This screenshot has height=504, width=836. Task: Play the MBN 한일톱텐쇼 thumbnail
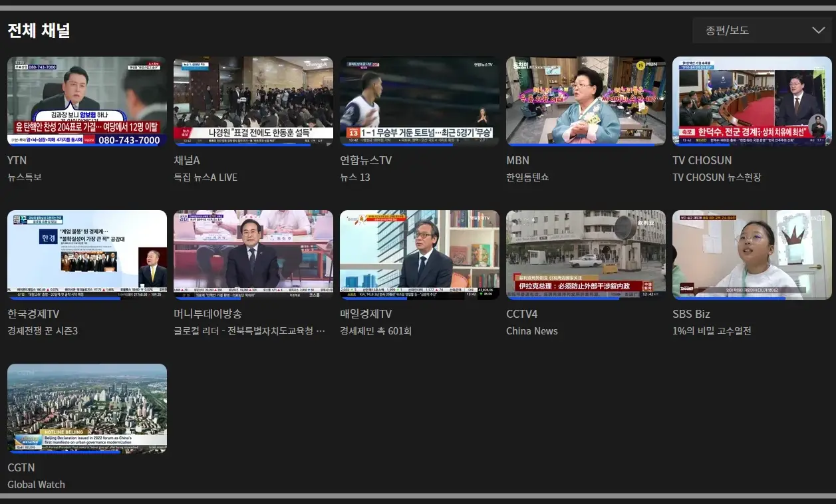click(x=585, y=101)
